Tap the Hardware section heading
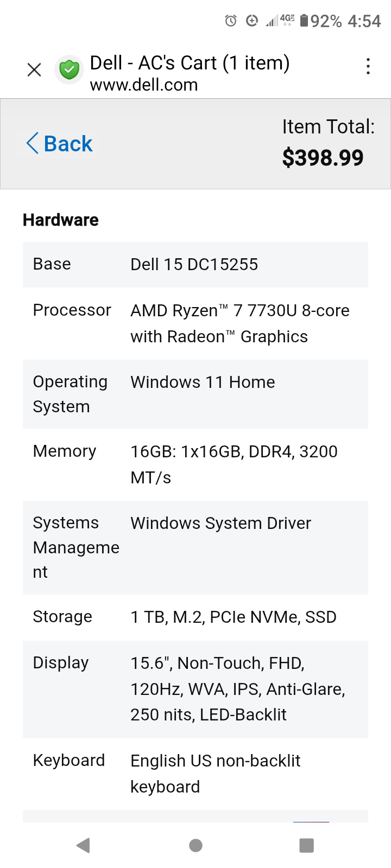The height and width of the screenshot is (868, 391). pyautogui.click(x=61, y=220)
